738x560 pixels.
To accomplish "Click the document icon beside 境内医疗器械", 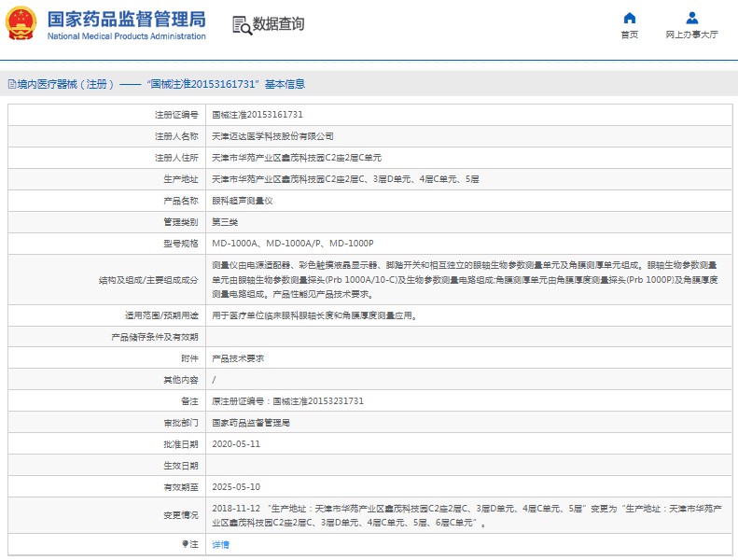I will pos(12,84).
